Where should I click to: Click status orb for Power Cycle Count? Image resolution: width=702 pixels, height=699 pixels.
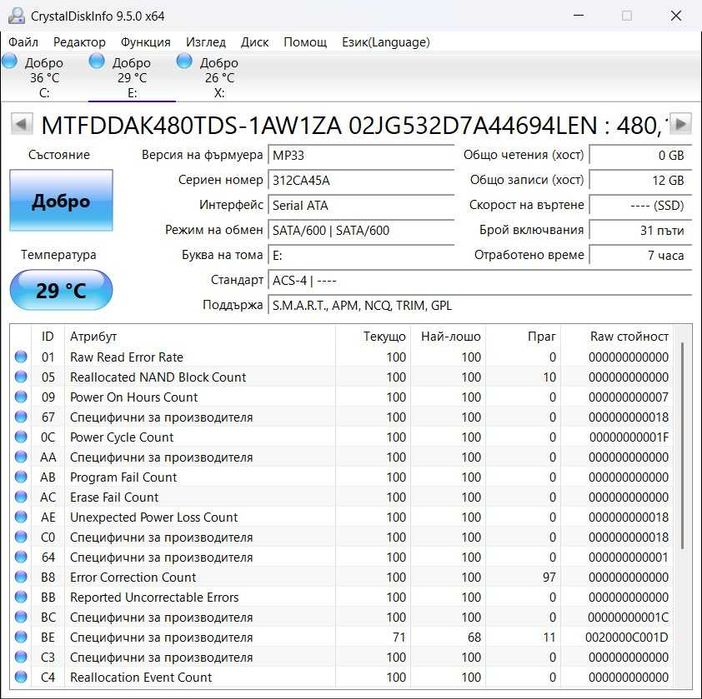21,437
